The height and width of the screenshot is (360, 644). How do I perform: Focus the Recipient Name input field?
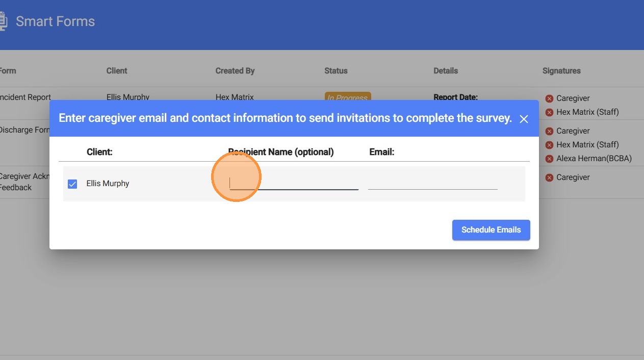[x=294, y=184]
